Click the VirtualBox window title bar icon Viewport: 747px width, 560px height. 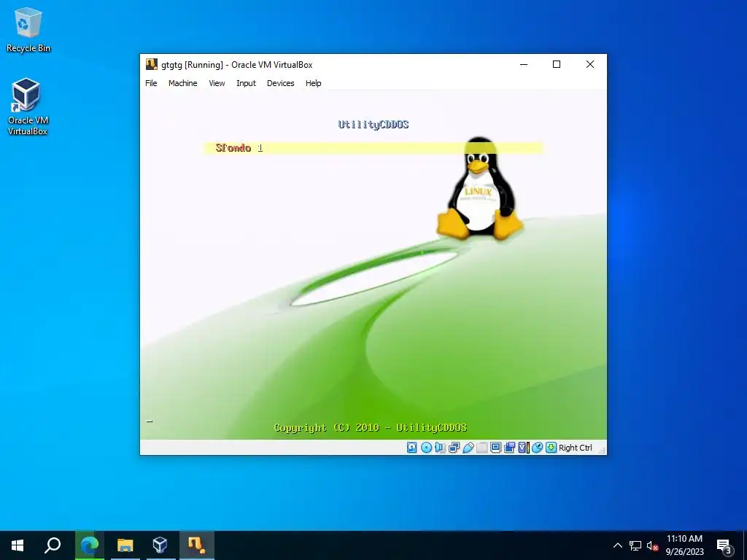tap(152, 64)
